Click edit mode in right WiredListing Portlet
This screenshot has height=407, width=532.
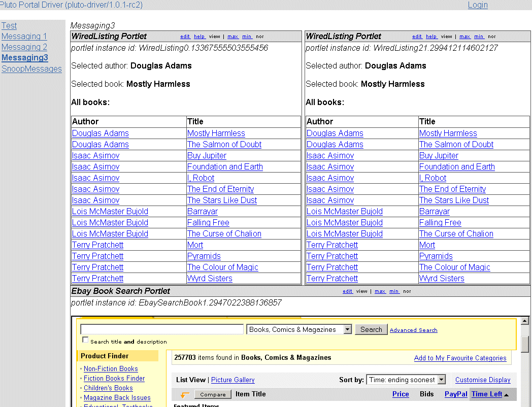point(417,37)
